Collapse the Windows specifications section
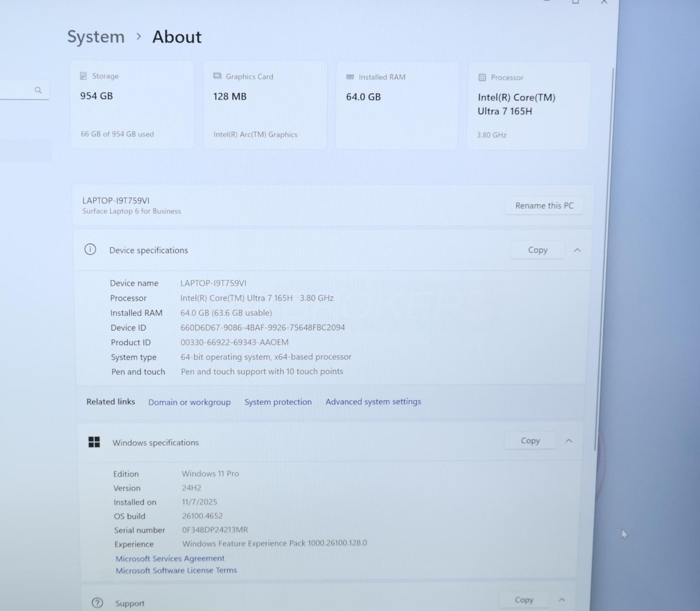The height and width of the screenshot is (611, 700). tap(569, 441)
